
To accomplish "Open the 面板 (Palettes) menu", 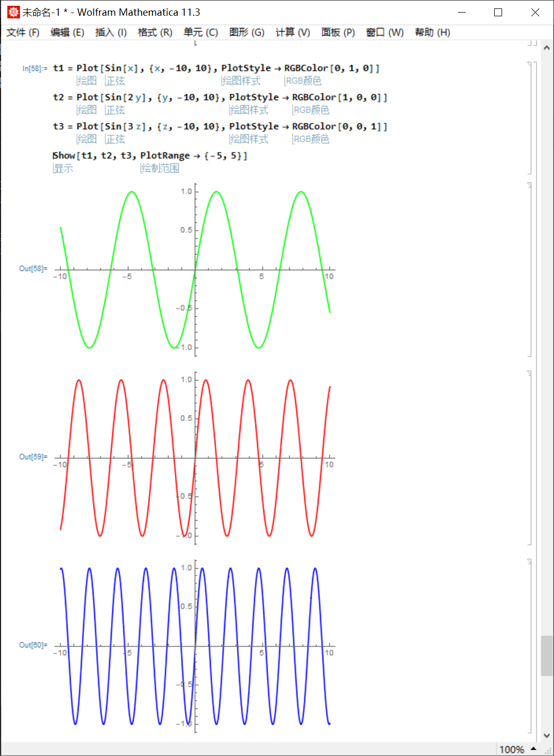I will point(337,32).
